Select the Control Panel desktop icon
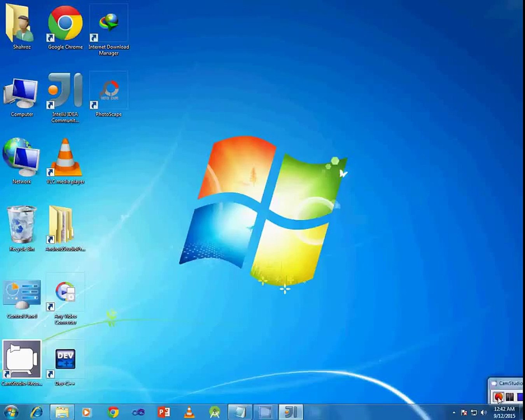 [x=22, y=299]
